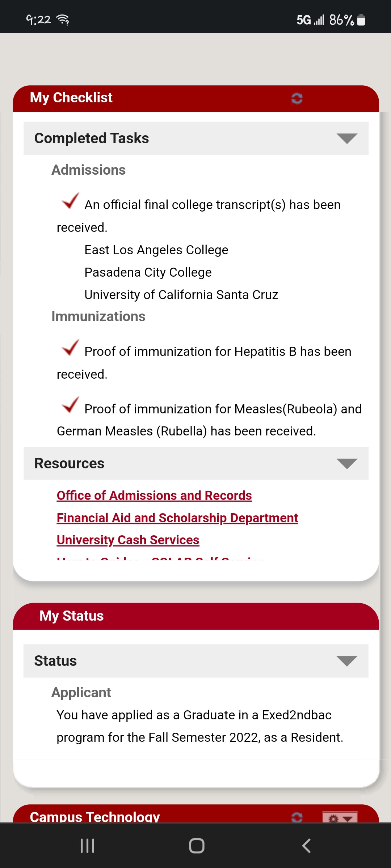
Task: Open University Cash Services link
Action: point(128,540)
